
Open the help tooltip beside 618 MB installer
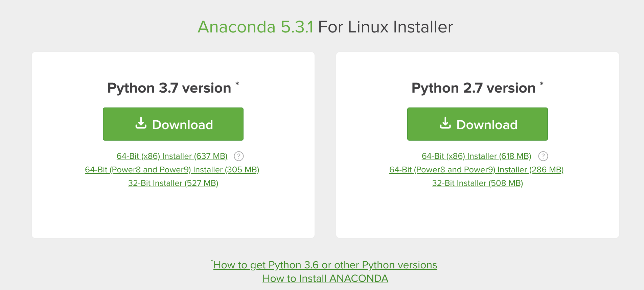point(543,156)
